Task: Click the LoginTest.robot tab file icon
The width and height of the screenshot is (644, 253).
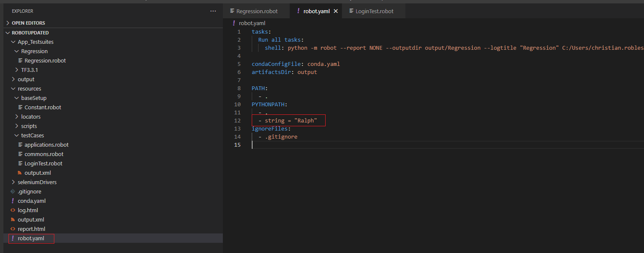Action: [351, 11]
